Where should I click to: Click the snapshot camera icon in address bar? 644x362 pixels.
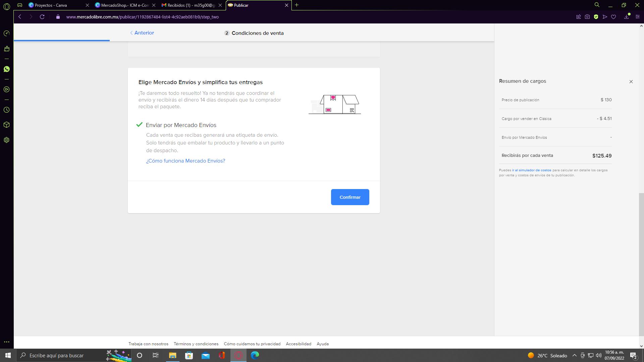tap(587, 17)
